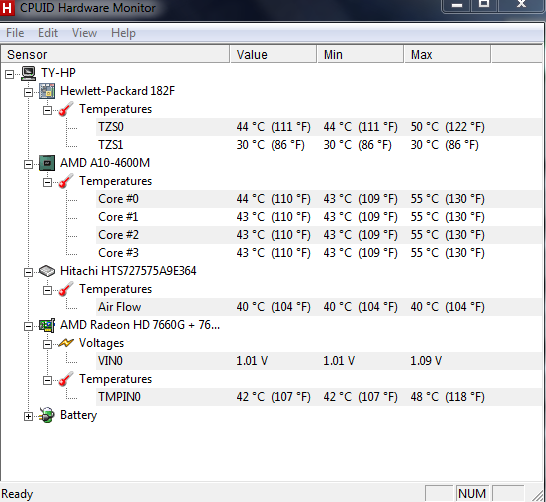The width and height of the screenshot is (546, 502).
Task: Click the TY-HP tree label
Action: point(58,73)
